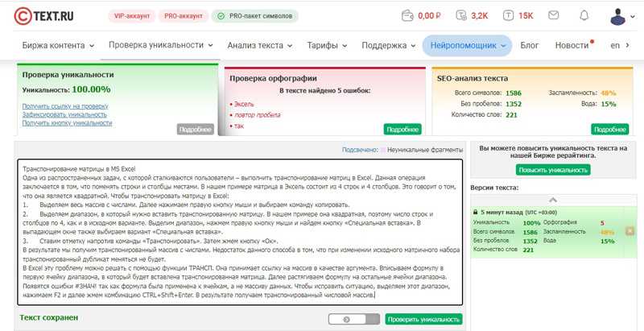Open messages envelope icon
Viewport: 644px width, 331px height.
tap(553, 15)
